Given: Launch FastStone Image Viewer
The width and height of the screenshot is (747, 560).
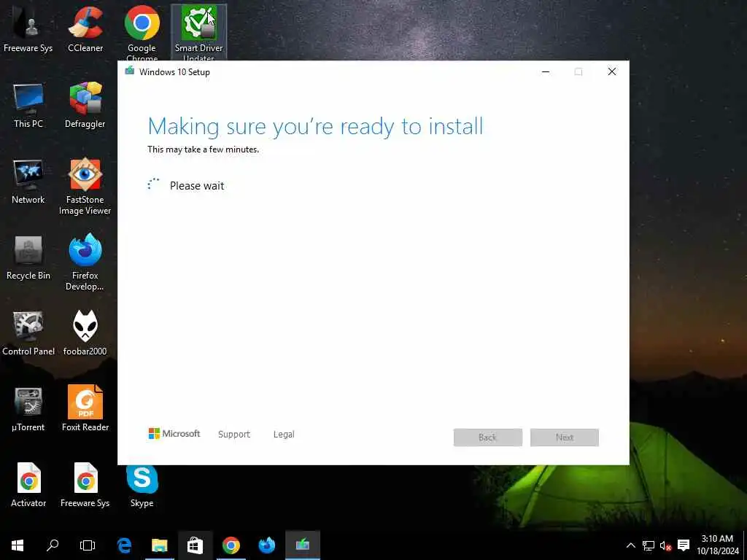Looking at the screenshot, I should 85,187.
